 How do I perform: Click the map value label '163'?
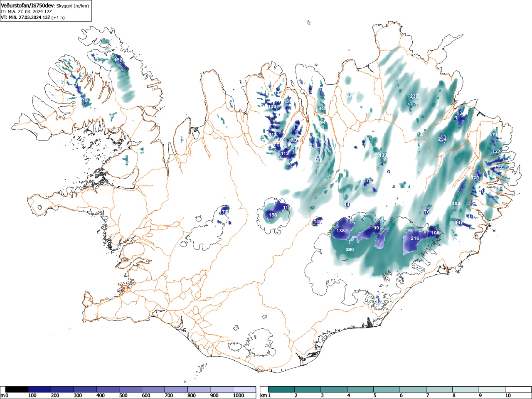coord(287,101)
